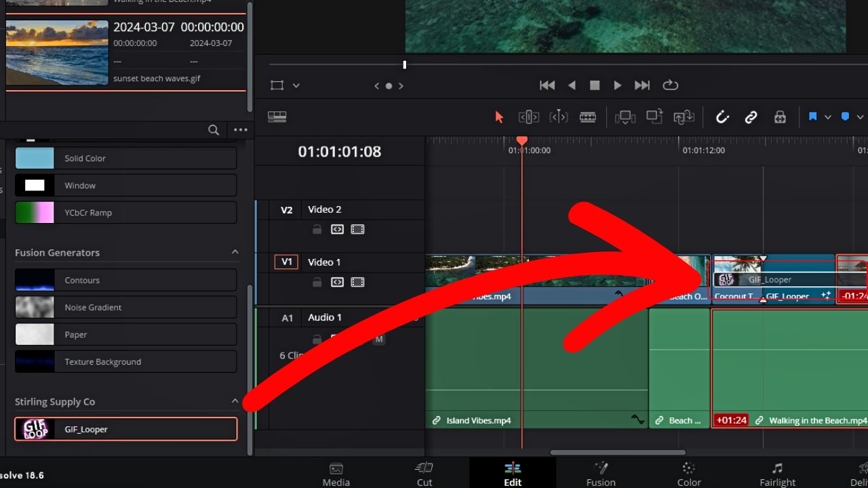868x488 pixels.
Task: Choose the Selection Mode arrow tool
Action: (499, 117)
